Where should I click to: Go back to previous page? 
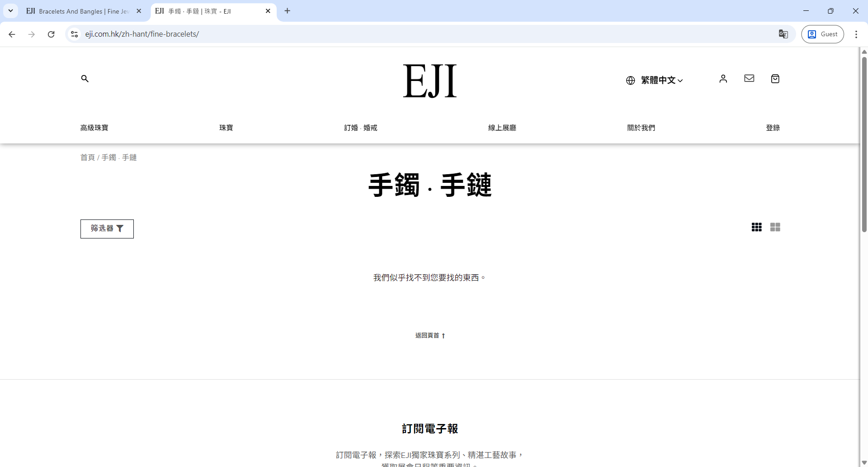(12, 34)
